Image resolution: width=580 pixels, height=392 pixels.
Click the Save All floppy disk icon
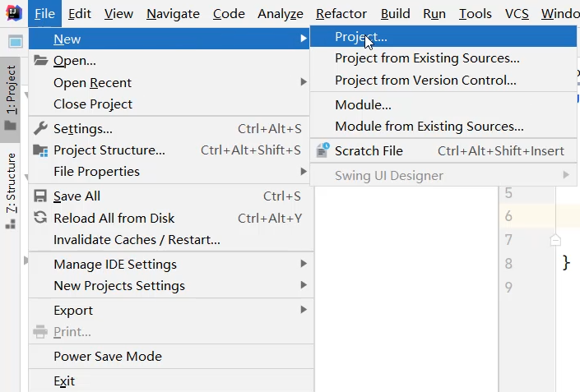tap(40, 196)
